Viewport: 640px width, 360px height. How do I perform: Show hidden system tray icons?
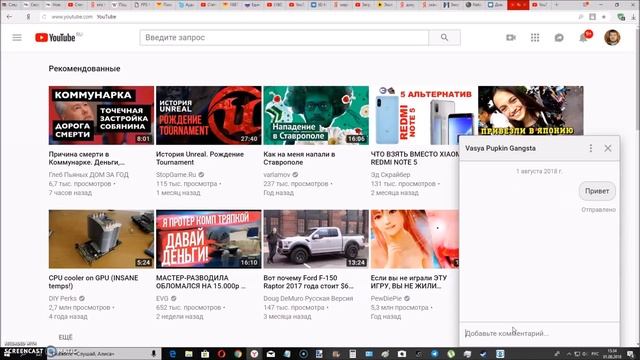[x=569, y=354]
